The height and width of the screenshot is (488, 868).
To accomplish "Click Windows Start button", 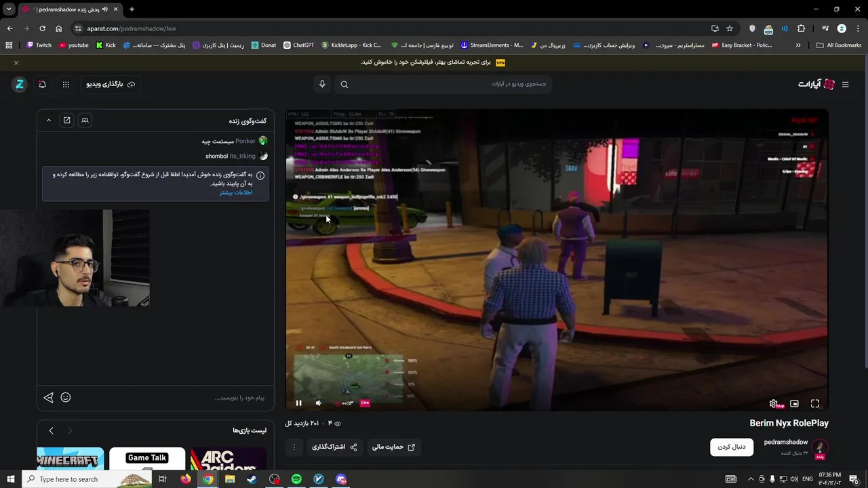I will [9, 479].
